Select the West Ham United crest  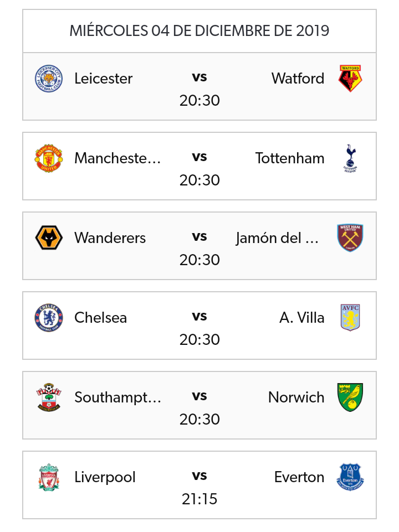pyautogui.click(x=350, y=237)
